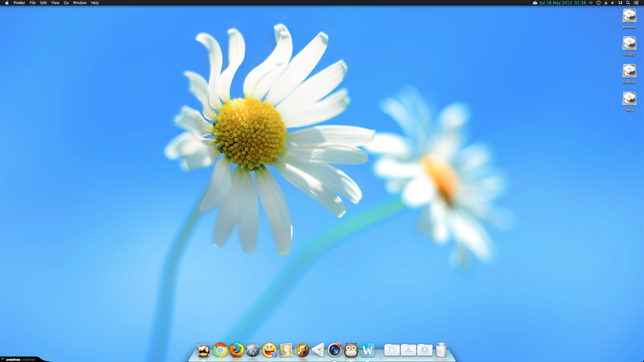Select the Chocobo drive icon
Viewport: 644px width, 362px height.
(x=629, y=71)
